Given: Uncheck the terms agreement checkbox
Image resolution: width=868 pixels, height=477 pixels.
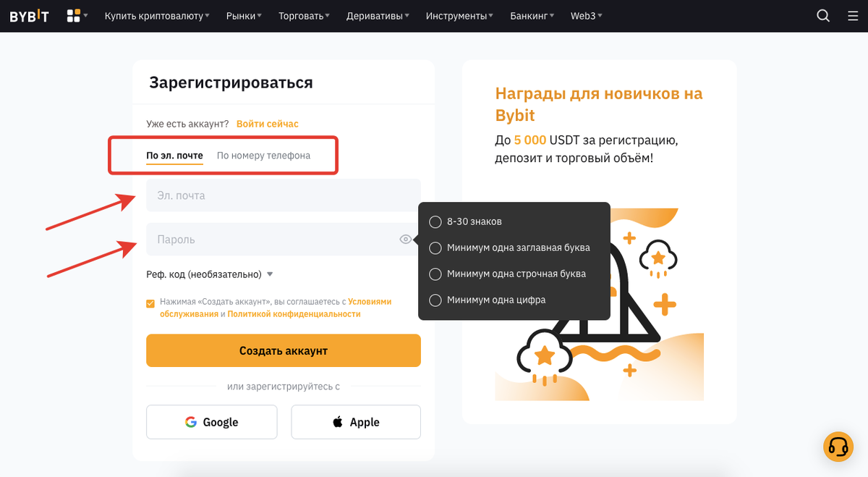Looking at the screenshot, I should [x=150, y=302].
